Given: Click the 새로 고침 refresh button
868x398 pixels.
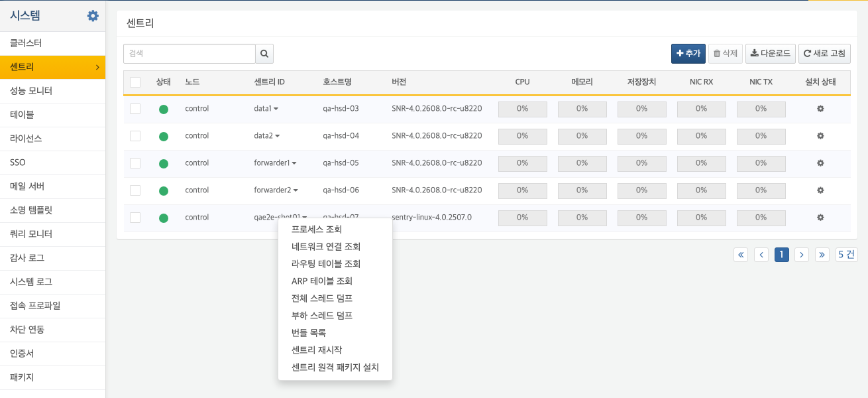Looking at the screenshot, I should pyautogui.click(x=824, y=54).
